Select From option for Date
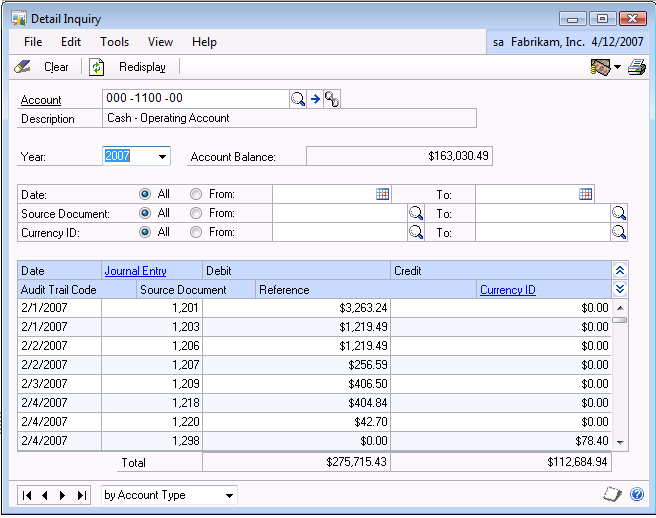The width and height of the screenshot is (656, 518). coord(196,194)
